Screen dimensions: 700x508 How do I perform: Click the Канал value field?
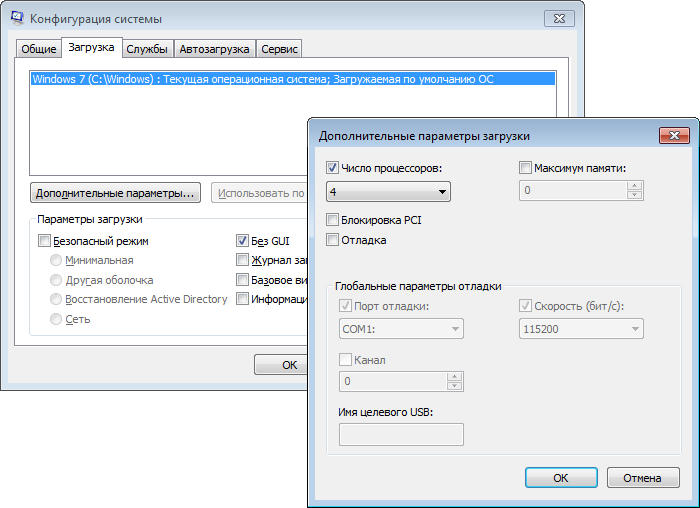tap(393, 381)
